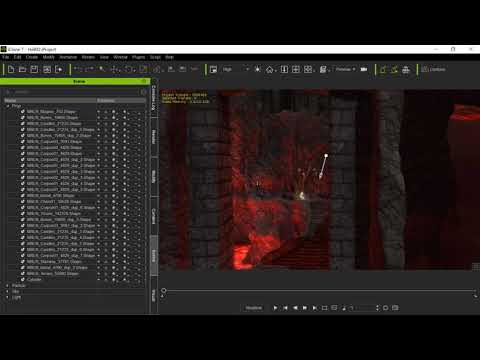Collapse the Prop tree group
The image size is (480, 360).
(x=8, y=106)
